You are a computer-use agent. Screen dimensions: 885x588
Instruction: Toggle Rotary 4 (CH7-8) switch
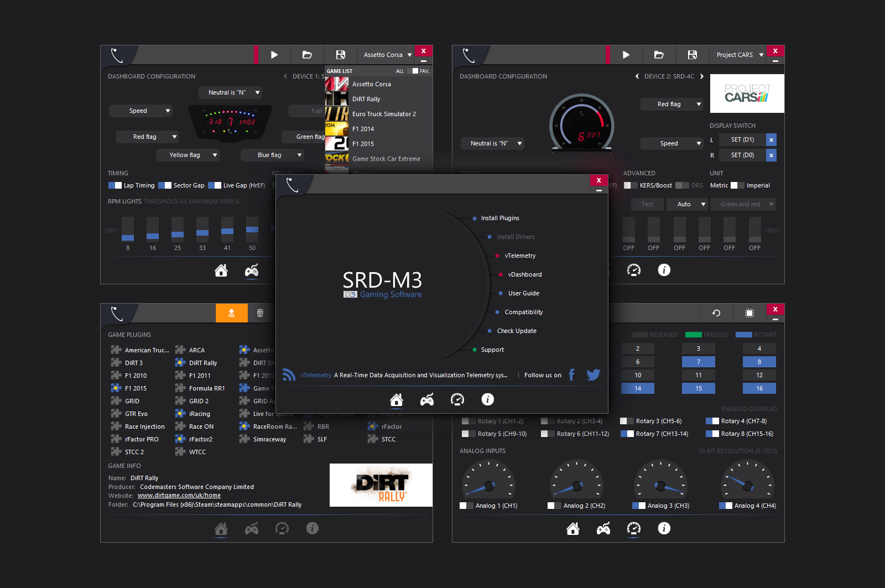tap(712, 421)
